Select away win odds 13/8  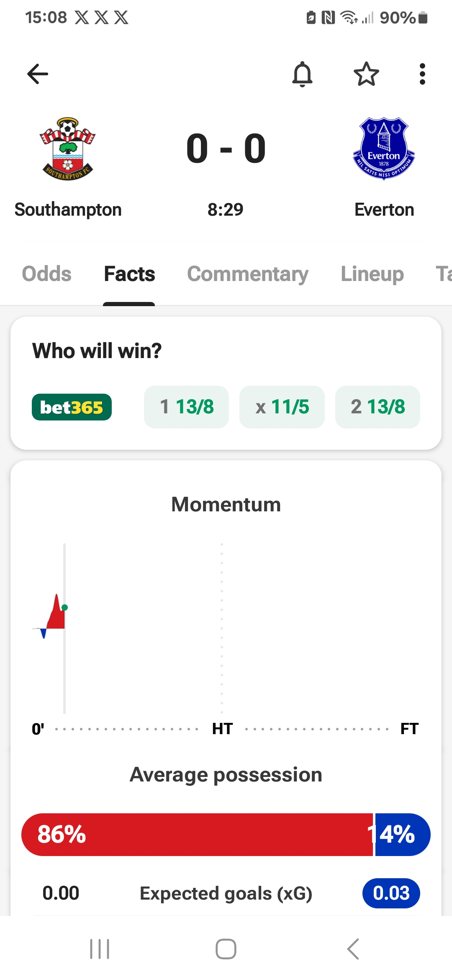378,407
